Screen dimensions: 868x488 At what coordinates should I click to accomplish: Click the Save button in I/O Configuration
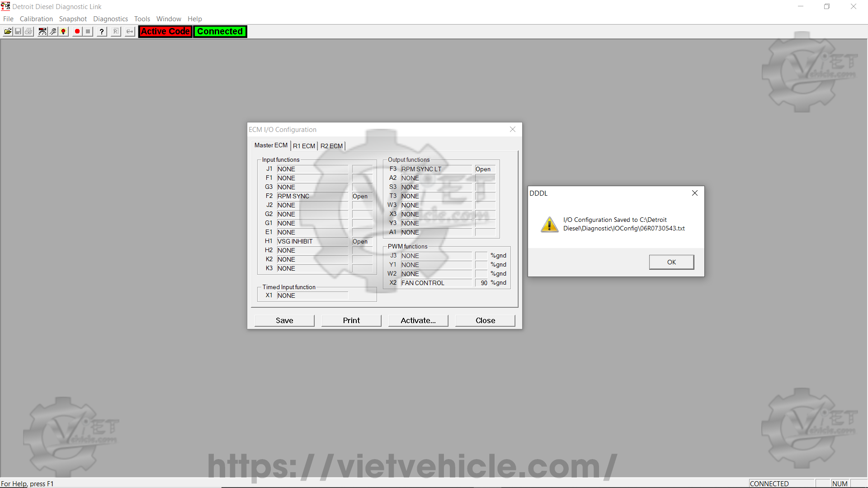[284, 320]
